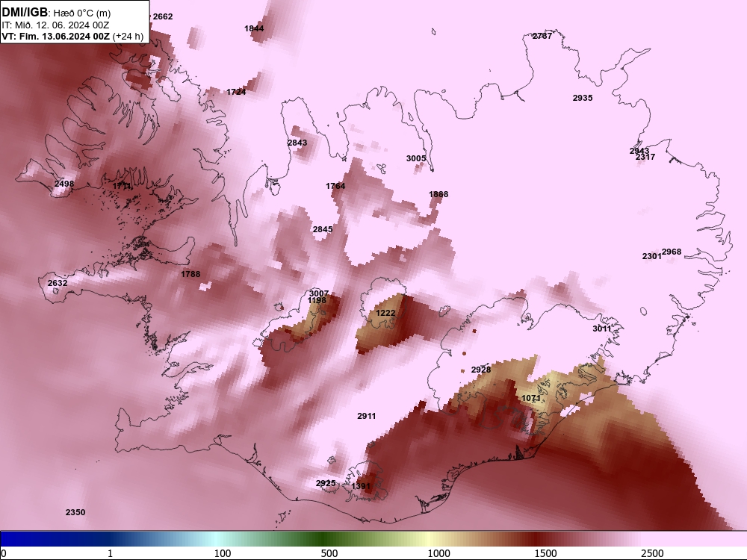Click the 1788 height value
Viewport: 747px width, 560px height.
click(190, 274)
